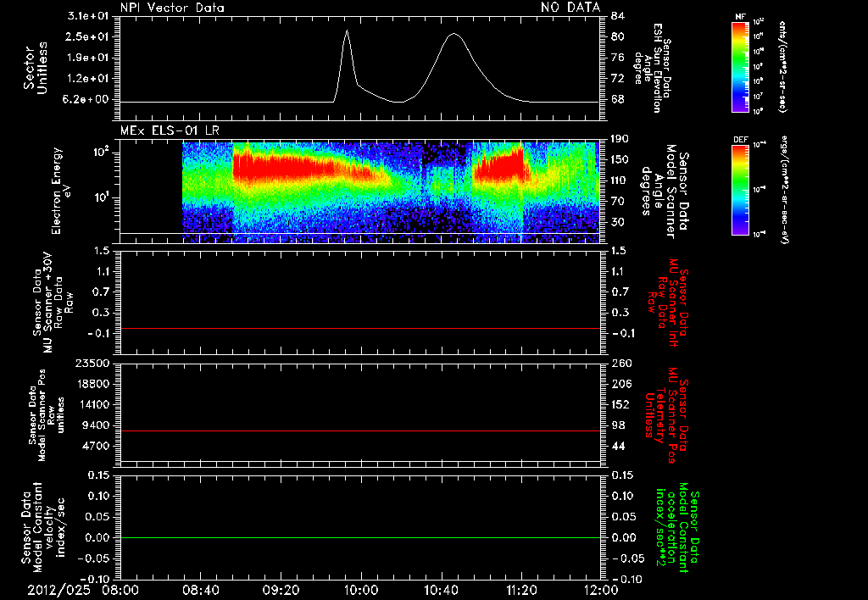This screenshot has width=868, height=600.
Task: Click the '2.5e+01' sector axis tick
Action: (88, 36)
